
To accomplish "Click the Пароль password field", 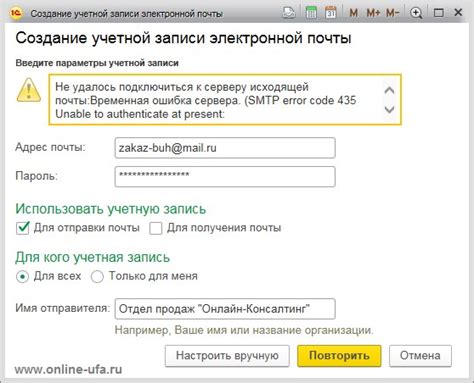I will coord(225,176).
